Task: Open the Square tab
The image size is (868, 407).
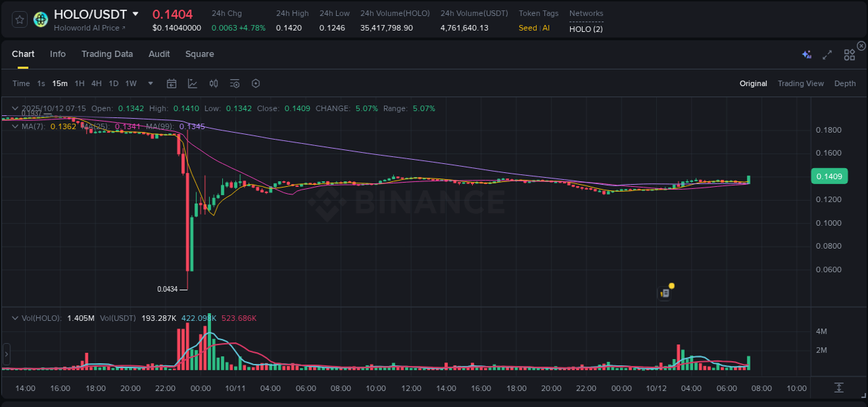Action: pos(199,54)
